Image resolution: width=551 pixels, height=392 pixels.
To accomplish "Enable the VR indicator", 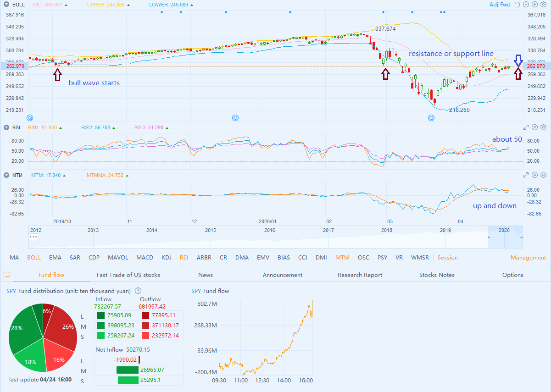I will pos(399,258).
